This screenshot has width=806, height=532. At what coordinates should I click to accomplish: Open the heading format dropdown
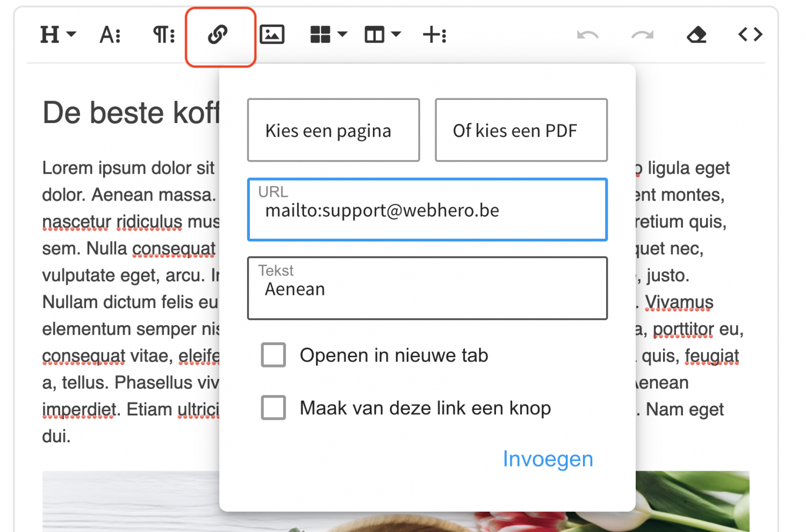tap(58, 35)
